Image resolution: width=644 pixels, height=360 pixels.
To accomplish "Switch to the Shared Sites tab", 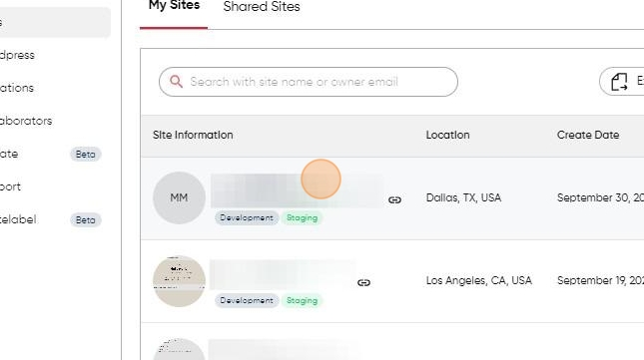I will 262,7.
